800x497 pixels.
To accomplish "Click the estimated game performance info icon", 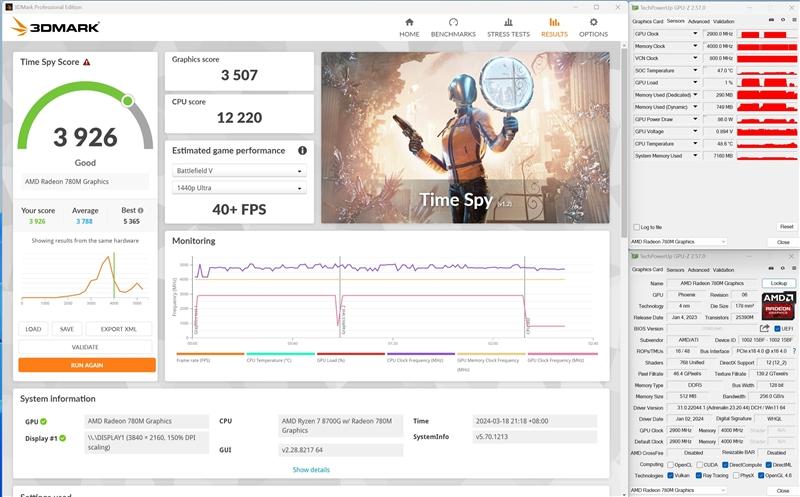I will [x=302, y=151].
